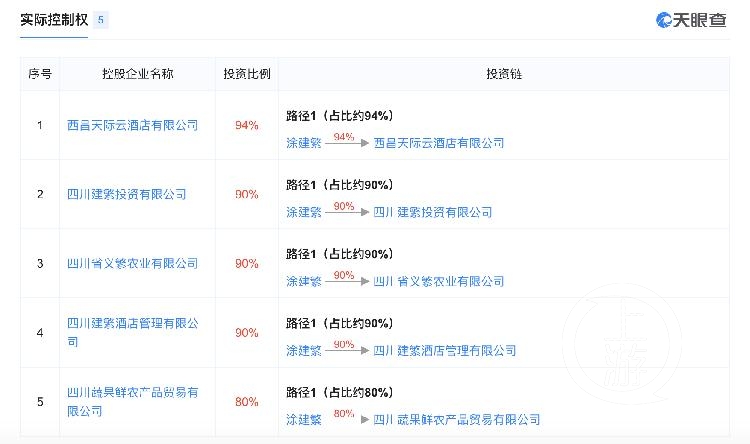Click the count badge 5 beside 实际控制权
750x444 pixels.
(100, 20)
